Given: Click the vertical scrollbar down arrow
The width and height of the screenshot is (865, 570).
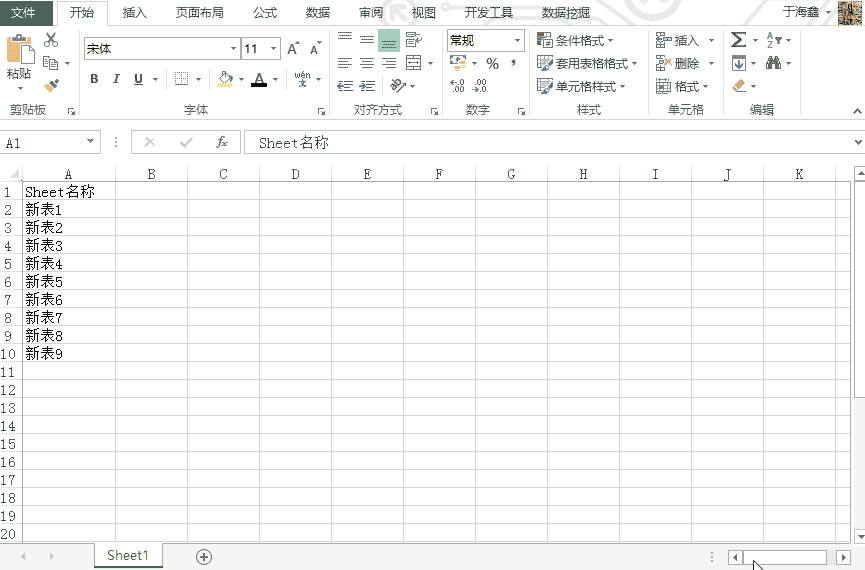Looking at the screenshot, I should click(x=859, y=536).
